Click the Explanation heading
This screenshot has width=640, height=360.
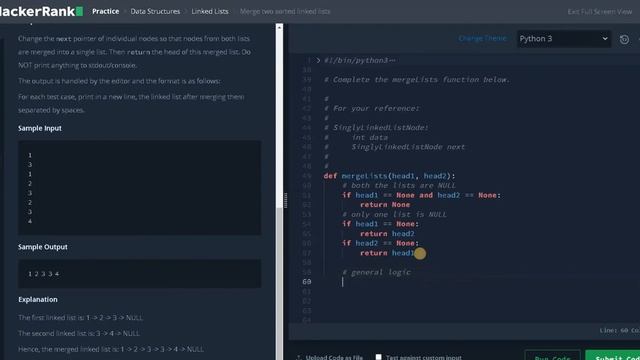point(38,300)
